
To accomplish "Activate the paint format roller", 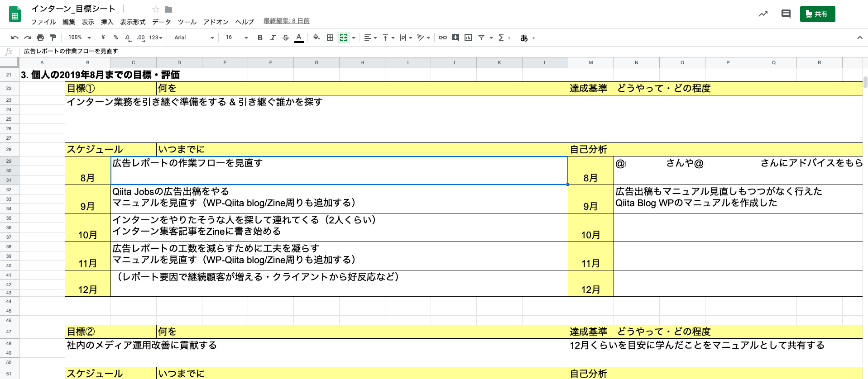I will 53,38.
